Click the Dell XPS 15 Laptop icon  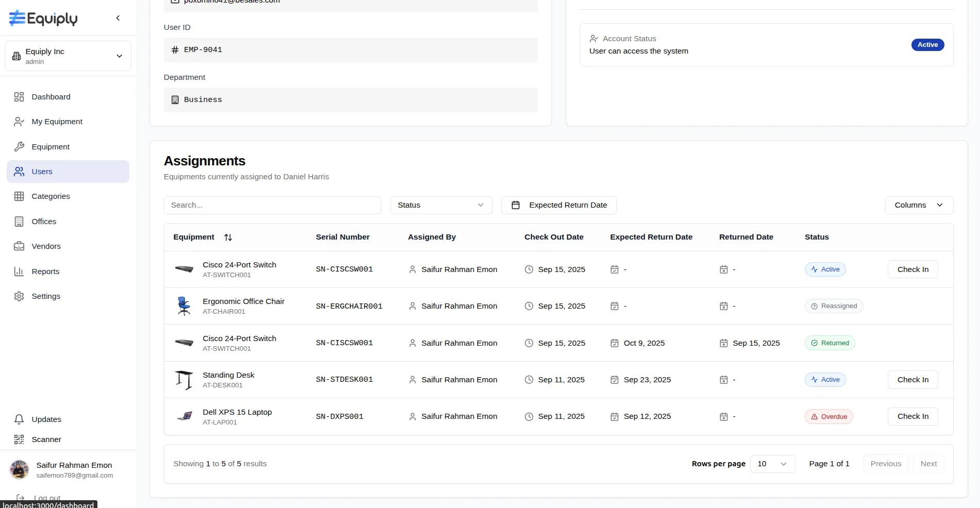click(184, 416)
